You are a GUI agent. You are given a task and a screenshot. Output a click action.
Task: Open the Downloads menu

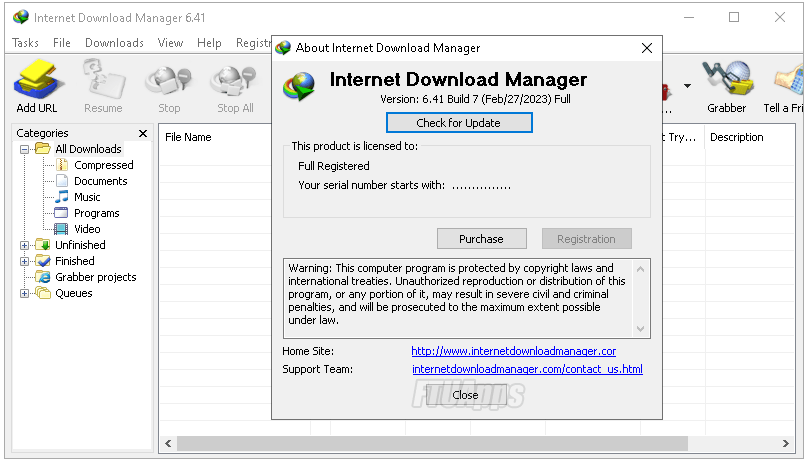point(114,43)
